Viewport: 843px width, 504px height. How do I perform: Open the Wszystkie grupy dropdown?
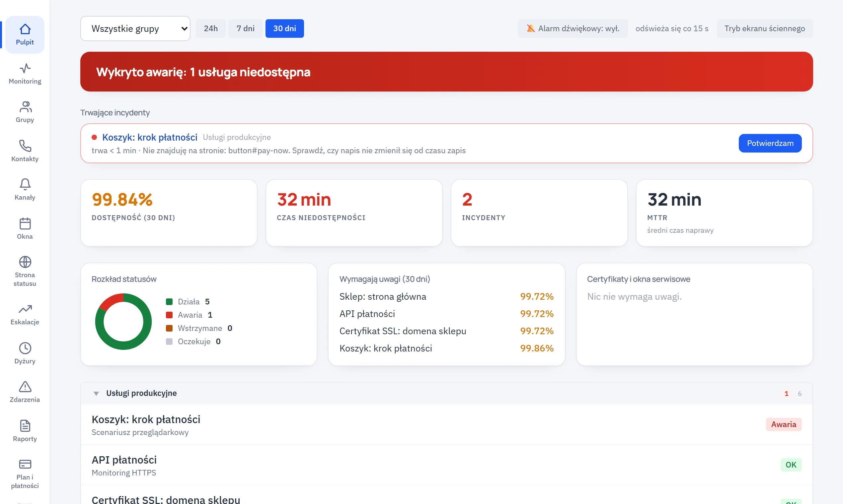click(x=135, y=29)
